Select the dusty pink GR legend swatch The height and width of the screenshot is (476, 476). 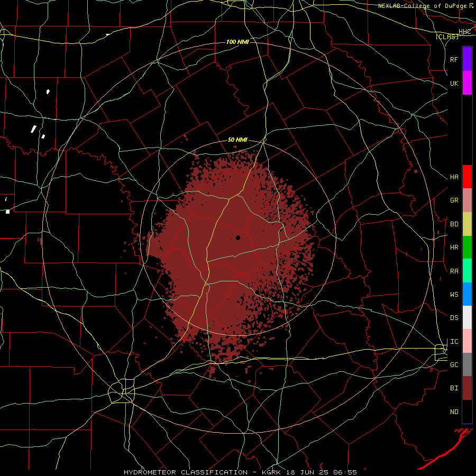tap(467, 200)
